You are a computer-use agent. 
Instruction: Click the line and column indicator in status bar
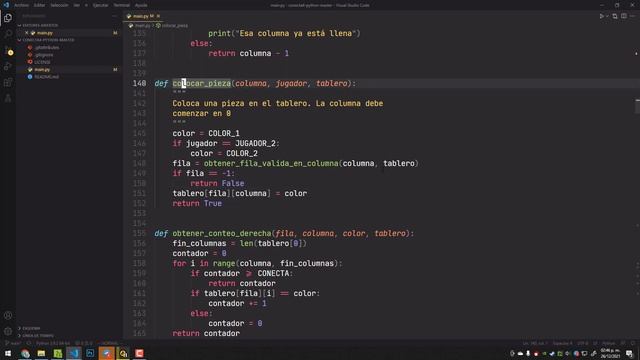(535, 343)
